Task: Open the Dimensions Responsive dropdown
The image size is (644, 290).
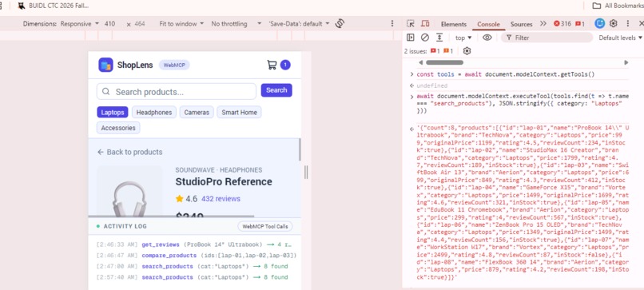Action: click(x=80, y=24)
